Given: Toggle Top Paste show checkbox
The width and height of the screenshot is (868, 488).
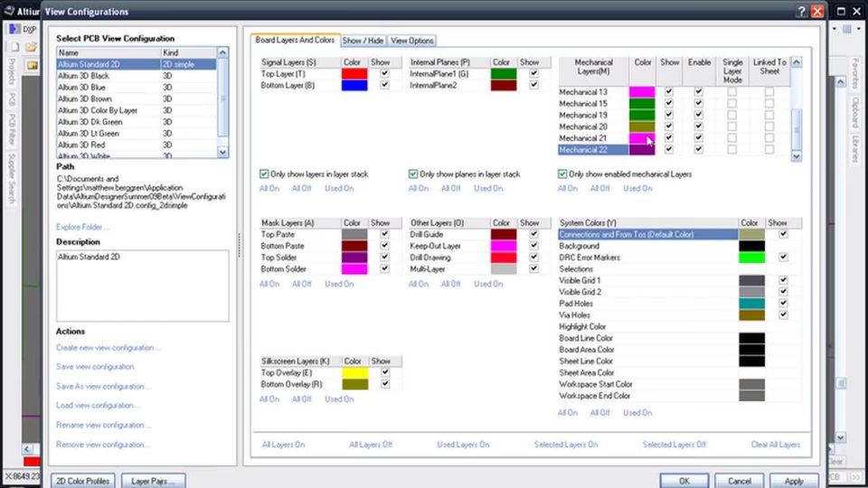Looking at the screenshot, I should [x=385, y=233].
